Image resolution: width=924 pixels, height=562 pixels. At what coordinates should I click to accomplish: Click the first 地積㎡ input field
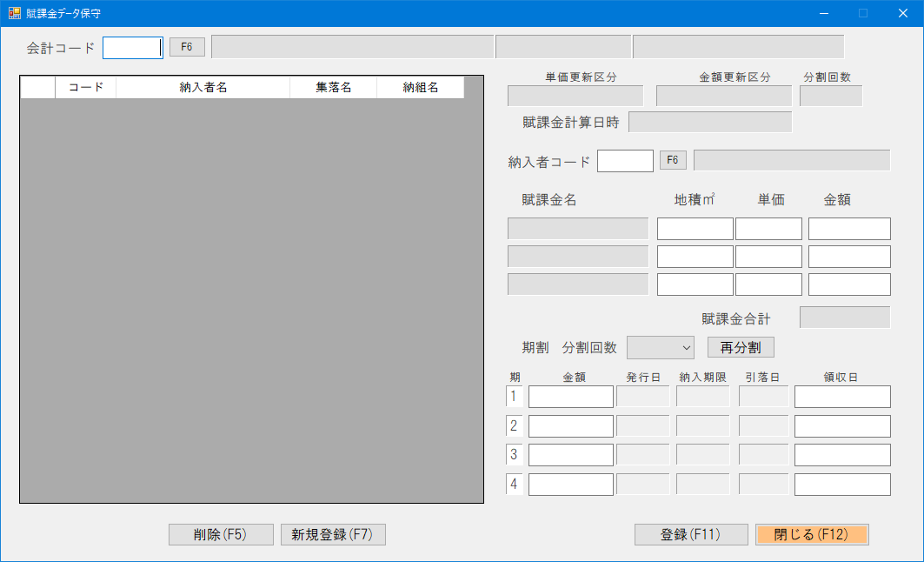tap(695, 228)
